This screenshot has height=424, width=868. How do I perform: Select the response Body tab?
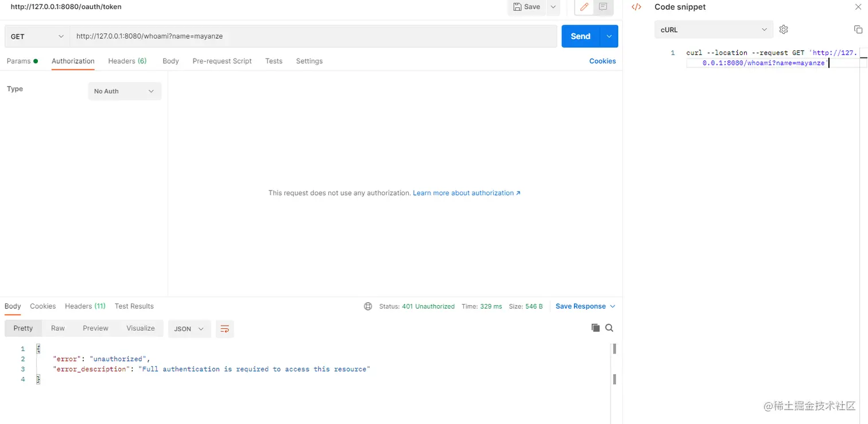pyautogui.click(x=13, y=306)
